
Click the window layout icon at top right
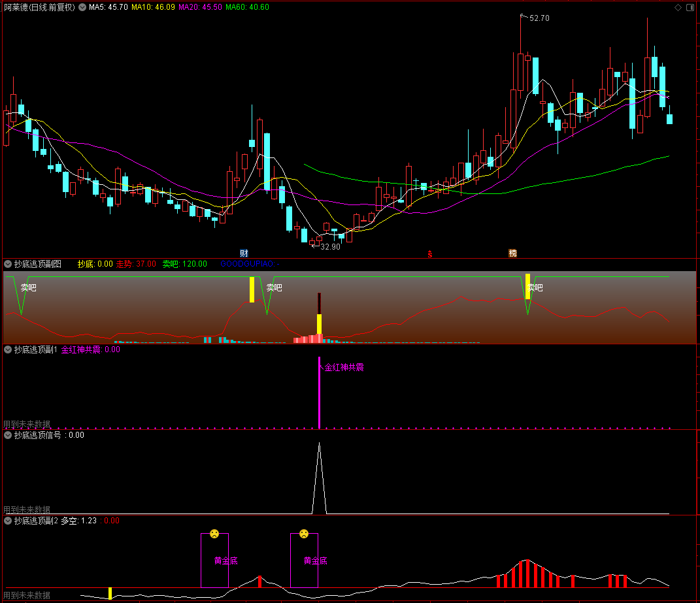[690, 7]
